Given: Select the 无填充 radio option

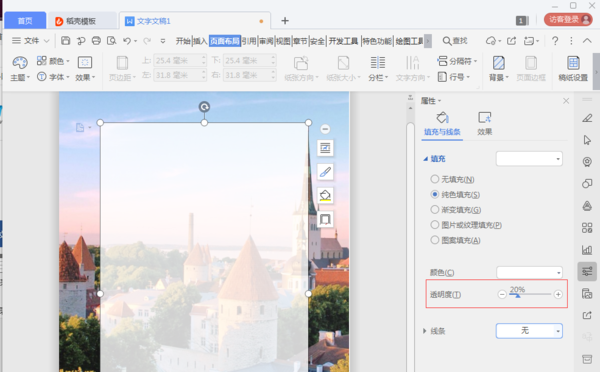Looking at the screenshot, I should tap(435, 179).
